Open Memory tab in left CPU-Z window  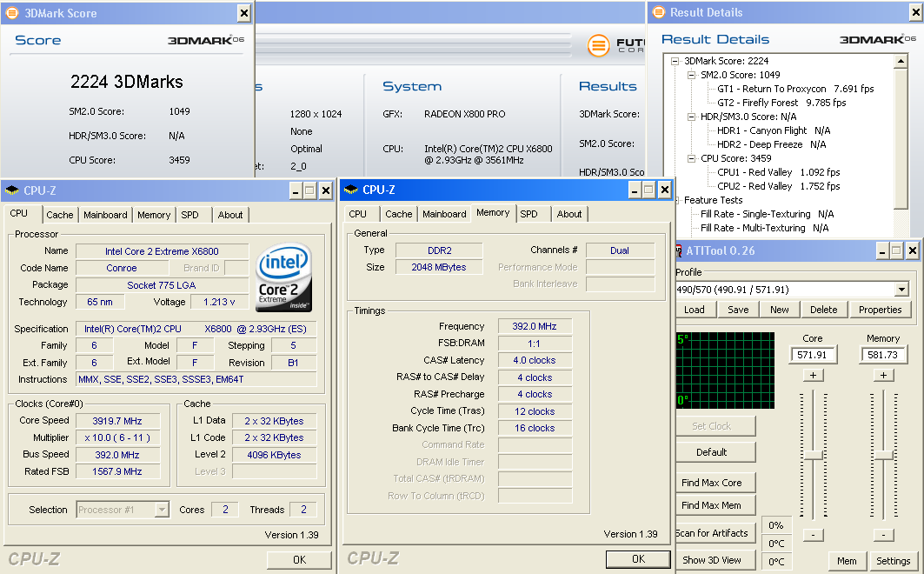click(154, 215)
